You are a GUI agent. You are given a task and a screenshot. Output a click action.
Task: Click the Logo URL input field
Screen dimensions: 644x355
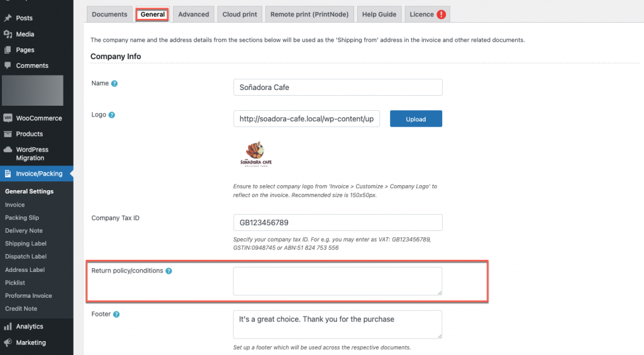[x=306, y=119]
